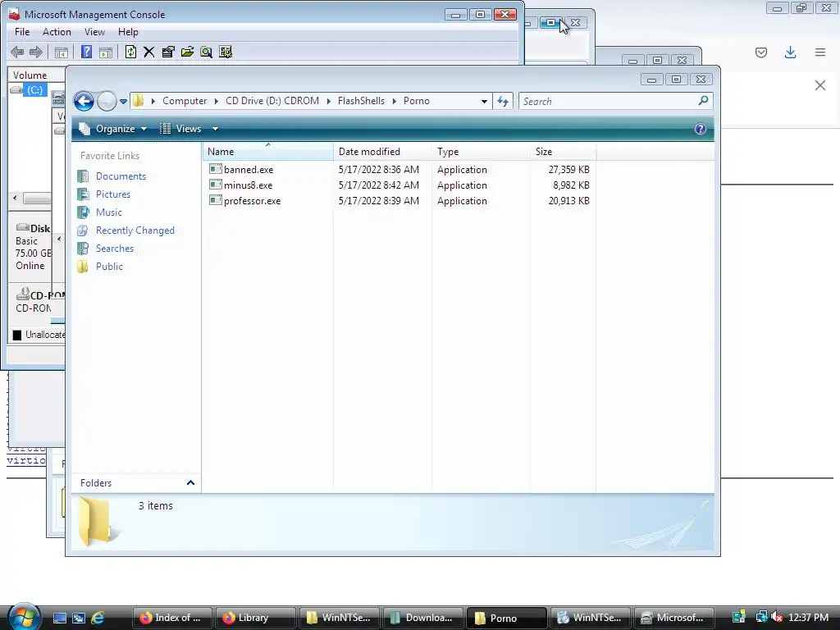Expand the arrow after Computer breadcrumb

217,101
